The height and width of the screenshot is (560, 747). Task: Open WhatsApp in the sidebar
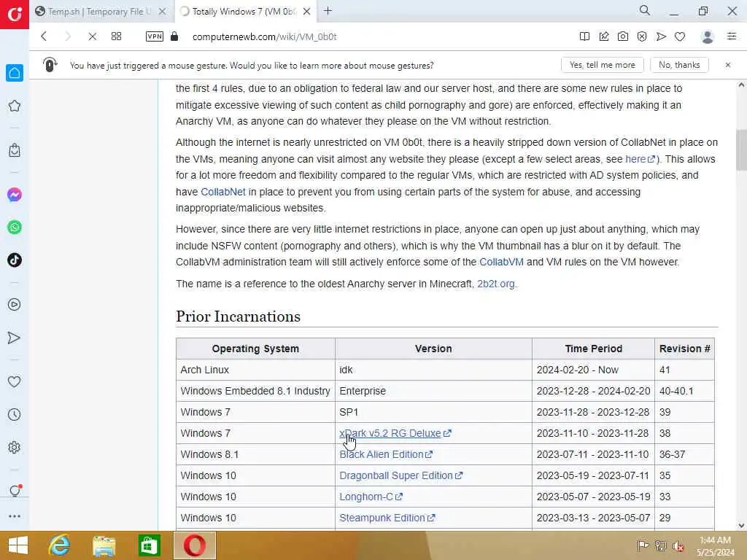(x=15, y=227)
